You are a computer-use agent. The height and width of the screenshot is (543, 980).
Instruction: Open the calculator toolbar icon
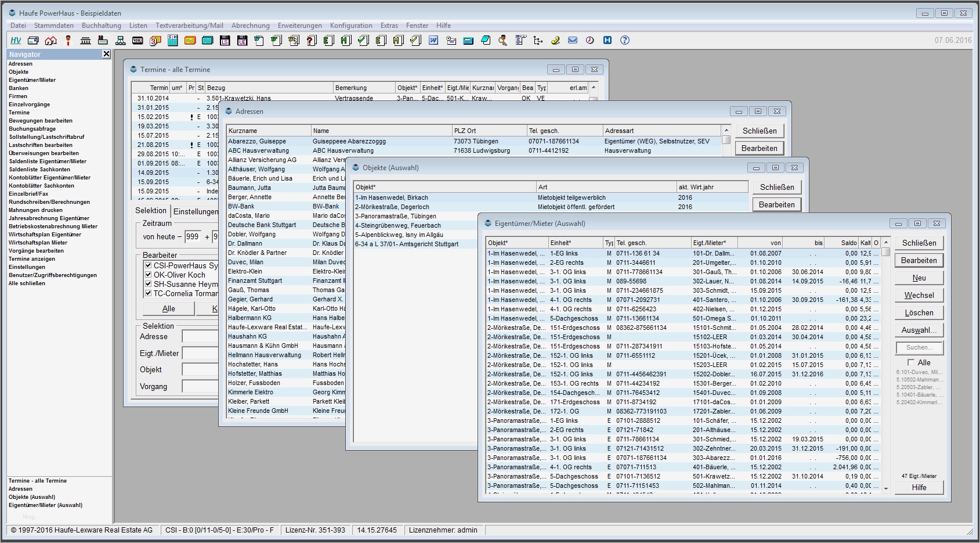[468, 40]
